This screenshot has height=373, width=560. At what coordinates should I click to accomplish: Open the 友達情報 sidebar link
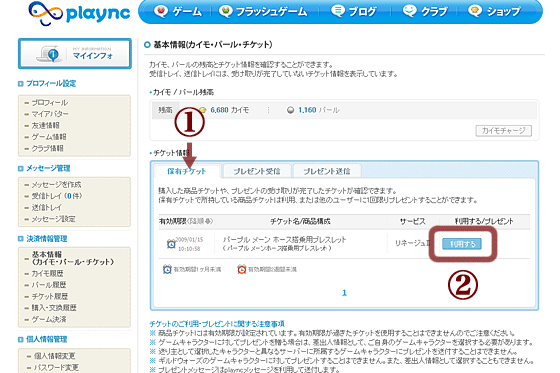(46, 126)
